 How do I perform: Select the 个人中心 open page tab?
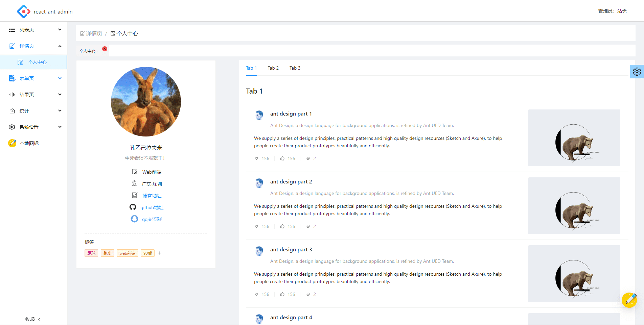click(x=87, y=51)
